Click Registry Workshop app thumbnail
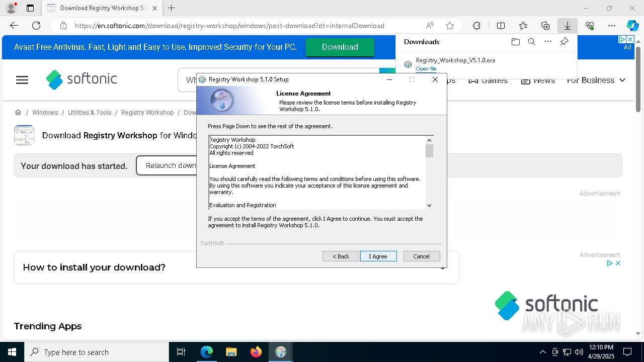The height and width of the screenshot is (362, 644). (24, 135)
